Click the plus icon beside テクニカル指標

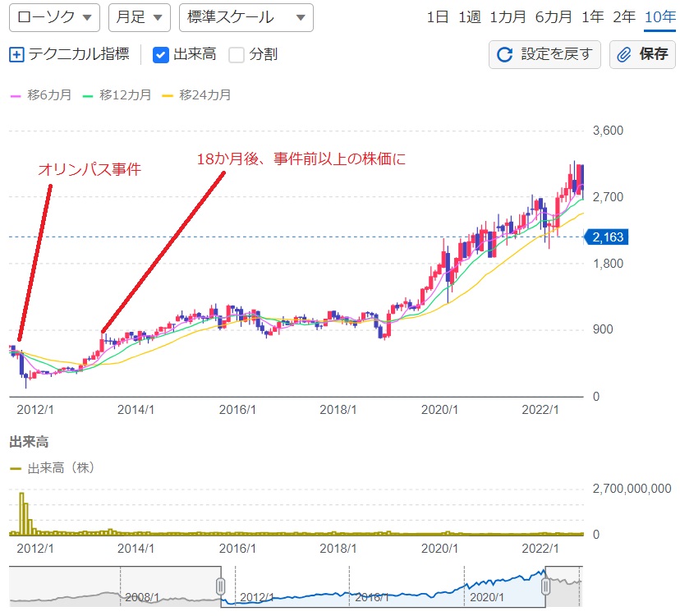16,55
